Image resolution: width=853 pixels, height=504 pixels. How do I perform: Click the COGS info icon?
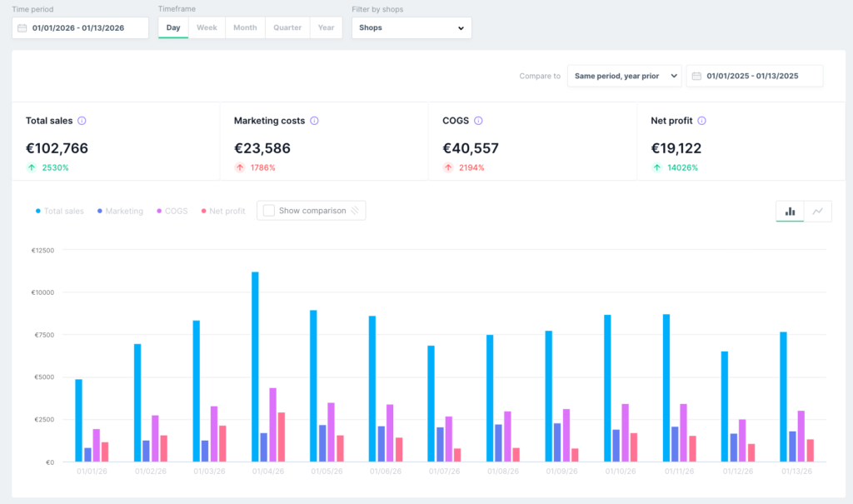[x=478, y=121]
